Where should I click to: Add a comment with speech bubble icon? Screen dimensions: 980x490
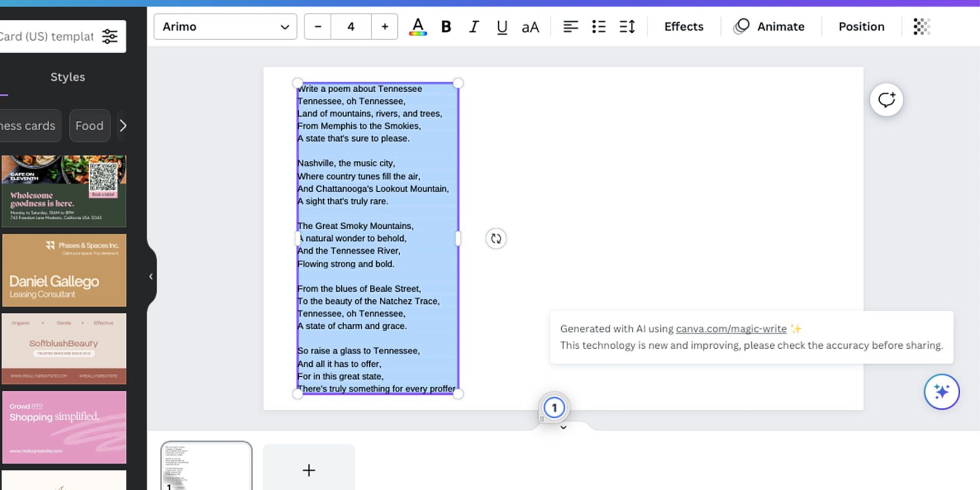(887, 100)
